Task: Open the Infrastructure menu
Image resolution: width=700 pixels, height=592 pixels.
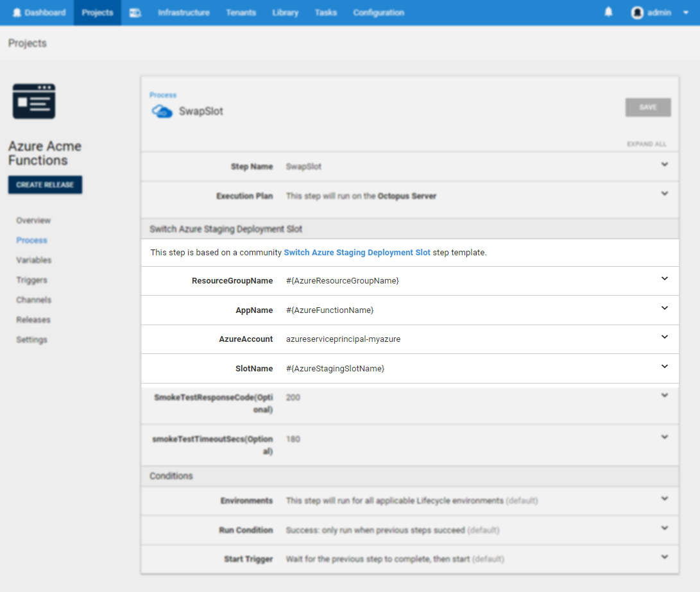Action: point(184,13)
